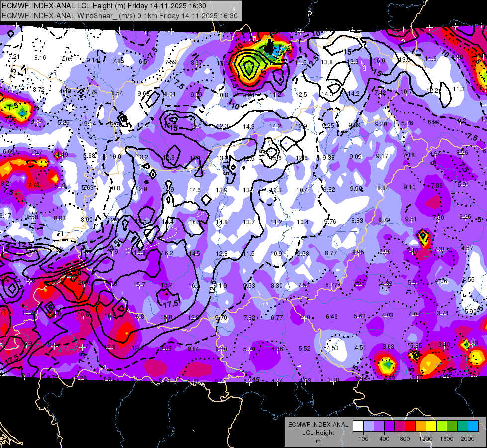
Task: Click the wind shear value 14.6
Action: [195, 190]
